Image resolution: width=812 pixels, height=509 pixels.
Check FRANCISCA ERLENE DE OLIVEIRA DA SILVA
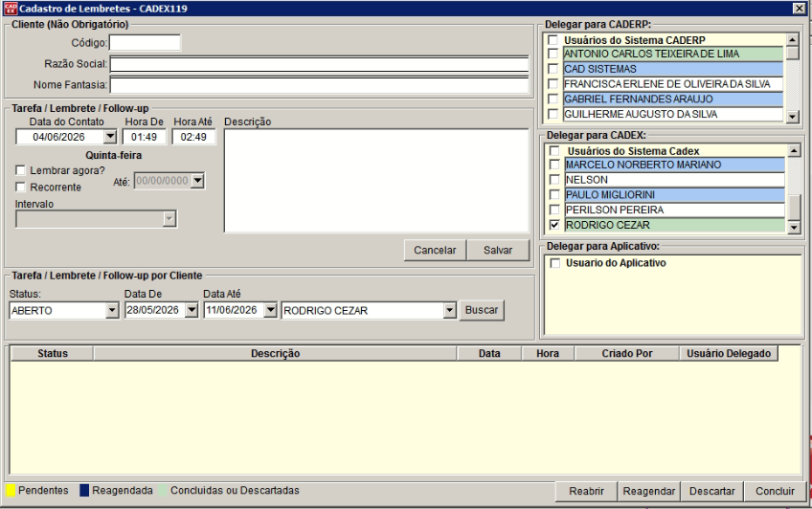[x=553, y=84]
